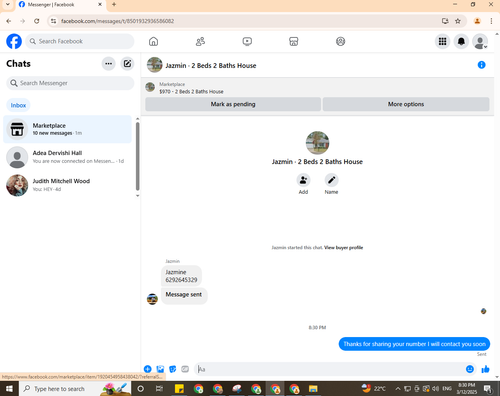Click the large listing photo in chat center
This screenshot has height=396, width=500.
[x=317, y=143]
